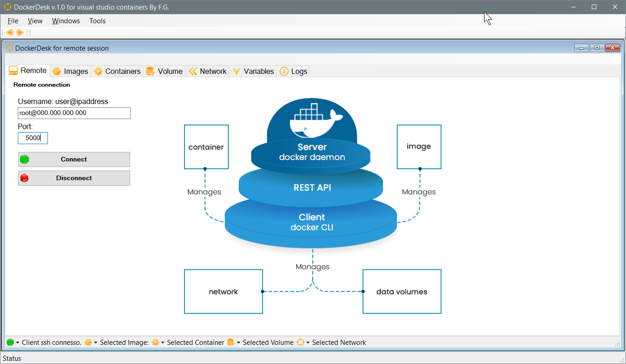Click the Network tab chevrons icon
The width and height of the screenshot is (626, 364).
[x=194, y=71]
